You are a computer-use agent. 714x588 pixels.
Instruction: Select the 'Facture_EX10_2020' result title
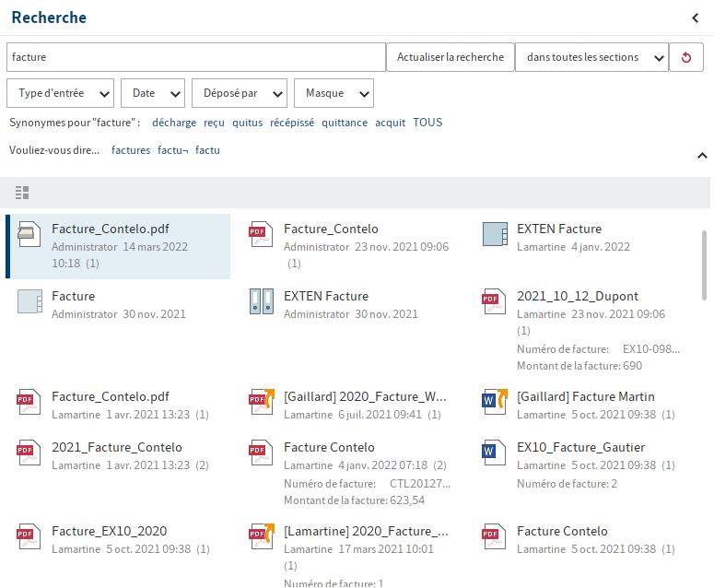[x=110, y=531]
